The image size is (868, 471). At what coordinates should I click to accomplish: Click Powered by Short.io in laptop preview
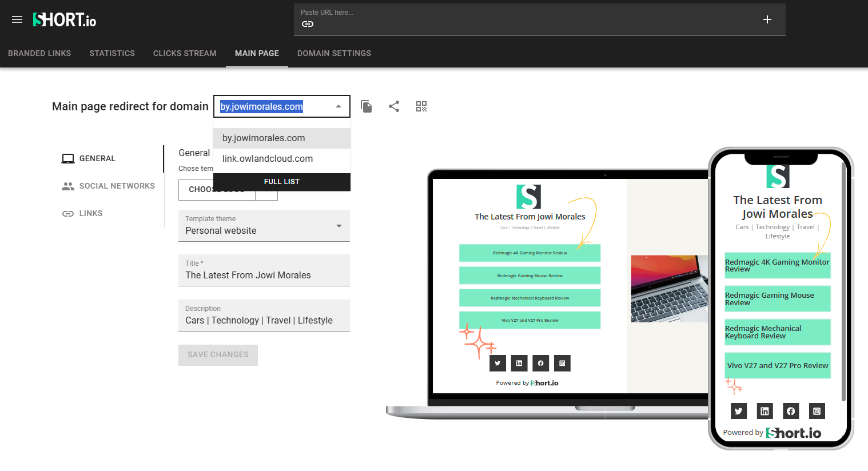coord(527,383)
